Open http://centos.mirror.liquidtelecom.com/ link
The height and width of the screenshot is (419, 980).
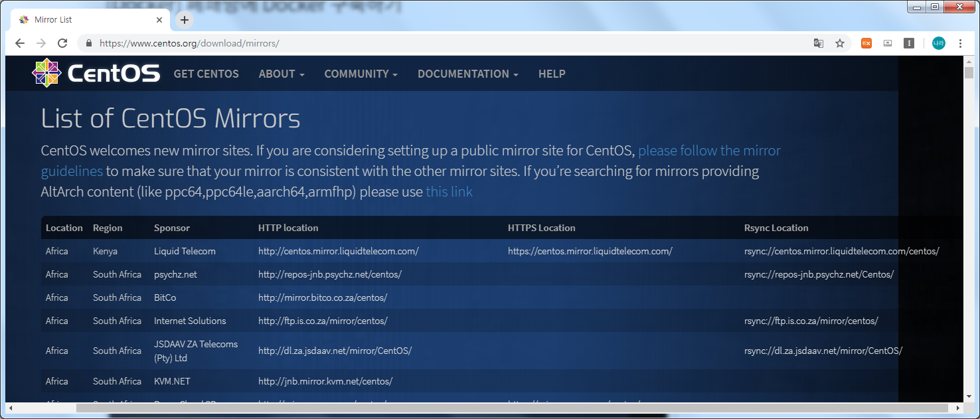339,251
